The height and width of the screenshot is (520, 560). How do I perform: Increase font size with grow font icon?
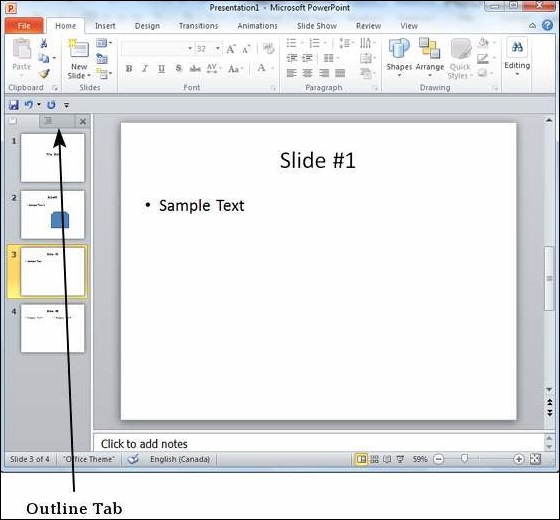231,49
